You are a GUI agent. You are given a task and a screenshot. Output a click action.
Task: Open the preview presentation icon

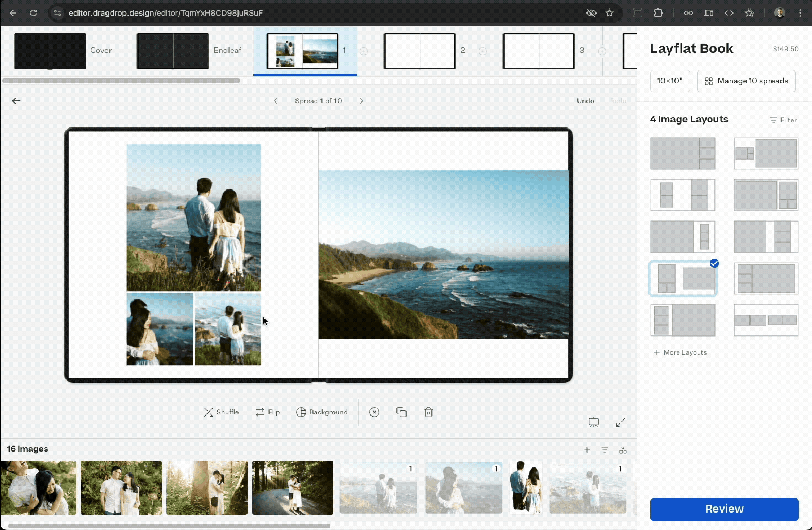tap(594, 422)
